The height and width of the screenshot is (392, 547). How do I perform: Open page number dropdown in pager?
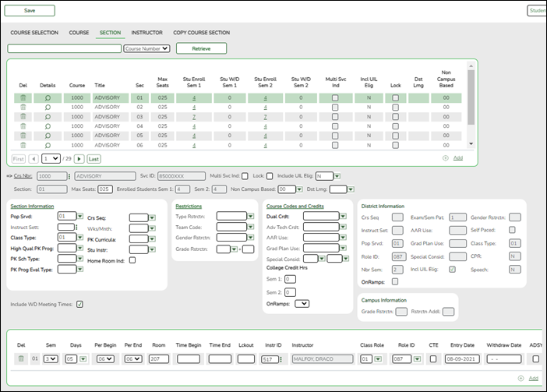coord(51,159)
